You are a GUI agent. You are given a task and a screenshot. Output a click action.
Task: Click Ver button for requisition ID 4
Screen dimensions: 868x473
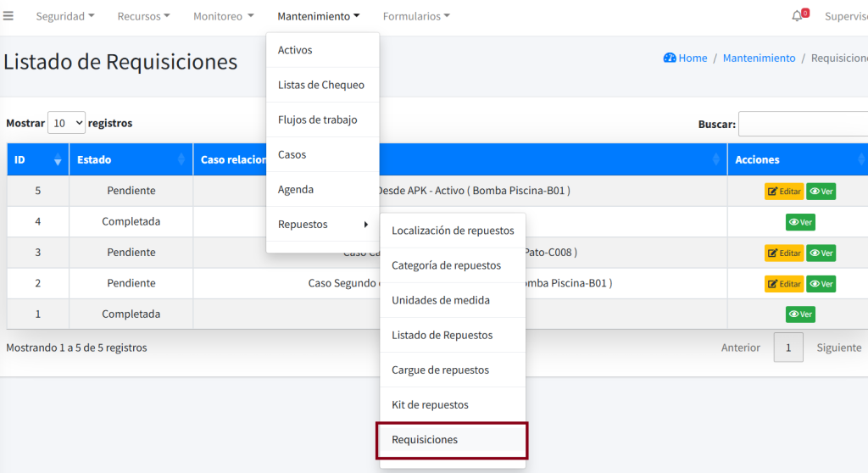pos(800,222)
